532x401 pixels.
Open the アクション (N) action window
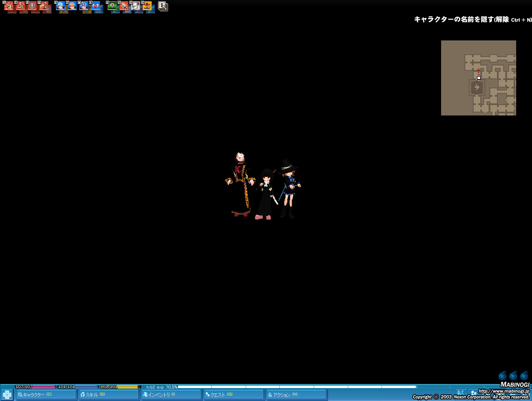coord(296,394)
